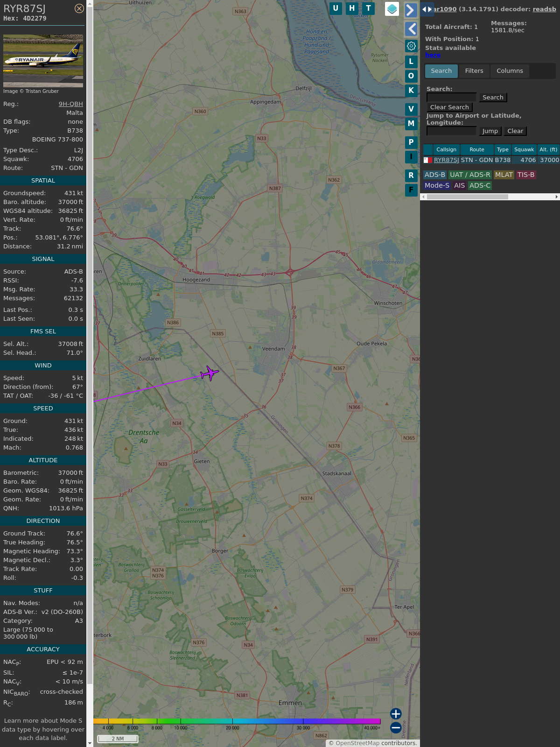This screenshot has height=747, width=560.
Task: Open the Ryanair aircraft photo
Action: 43,61
